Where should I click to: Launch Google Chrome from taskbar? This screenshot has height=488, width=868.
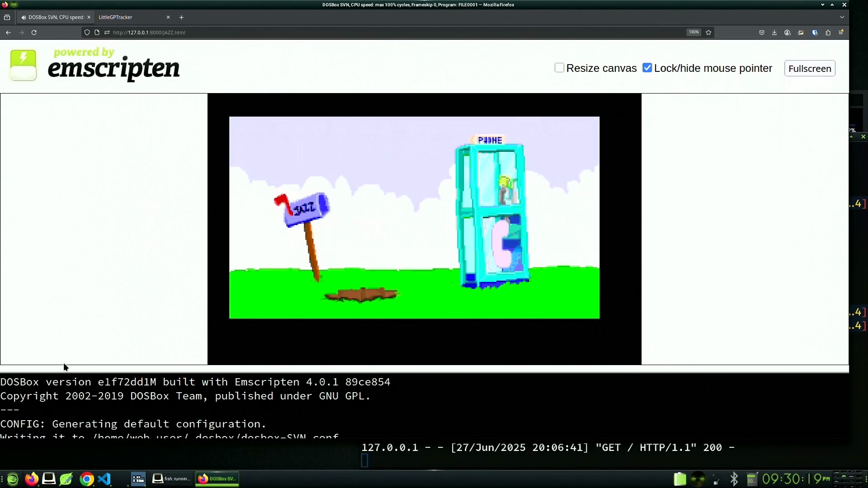[x=86, y=479]
